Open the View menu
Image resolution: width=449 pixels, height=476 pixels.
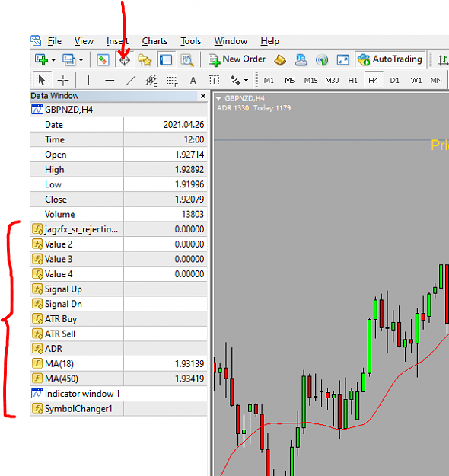(84, 41)
